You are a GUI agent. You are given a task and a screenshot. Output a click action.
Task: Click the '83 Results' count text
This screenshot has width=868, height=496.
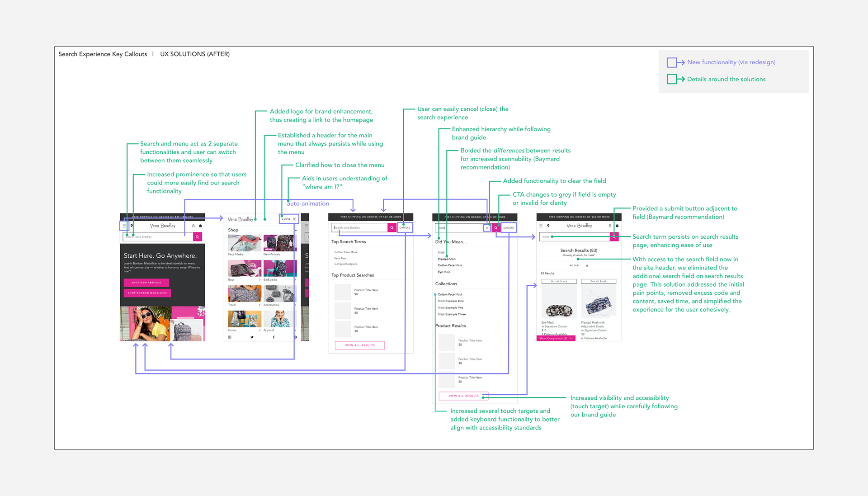click(x=547, y=274)
